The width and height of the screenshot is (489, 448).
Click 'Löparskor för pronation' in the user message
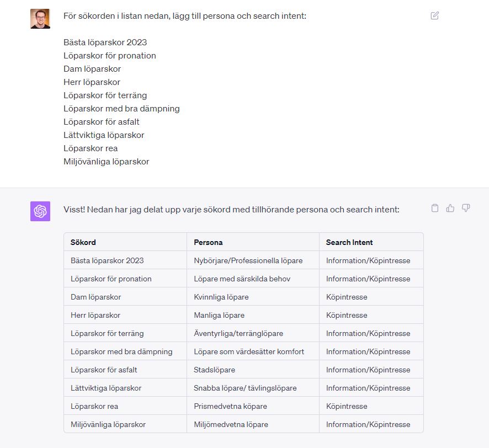pyautogui.click(x=110, y=56)
